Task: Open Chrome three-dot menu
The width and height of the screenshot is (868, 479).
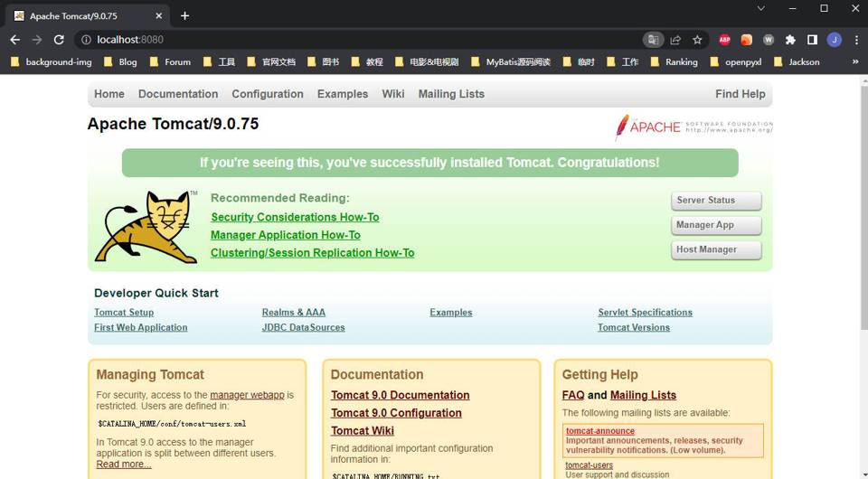Action: pos(855,40)
